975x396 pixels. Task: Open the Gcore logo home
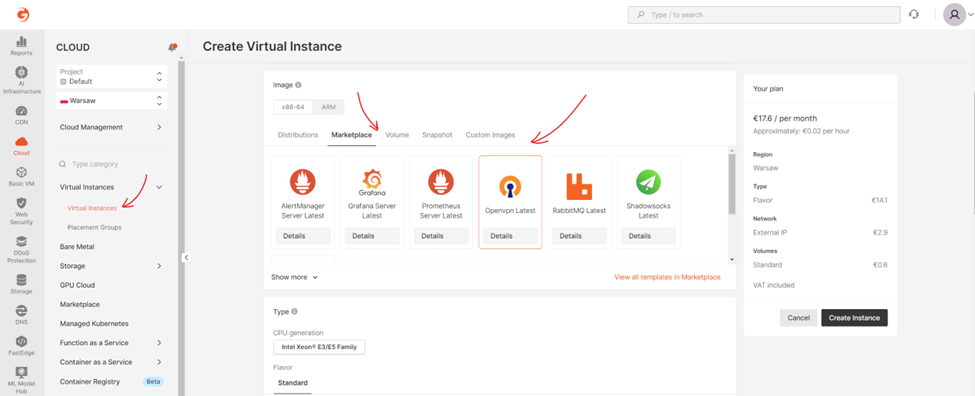(22, 14)
